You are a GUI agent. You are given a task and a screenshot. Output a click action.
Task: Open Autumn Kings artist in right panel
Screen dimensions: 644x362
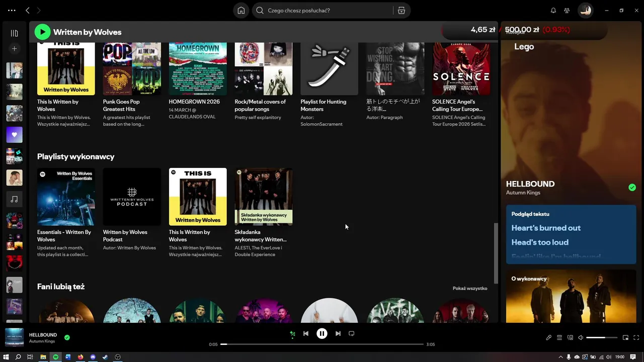pos(523,193)
